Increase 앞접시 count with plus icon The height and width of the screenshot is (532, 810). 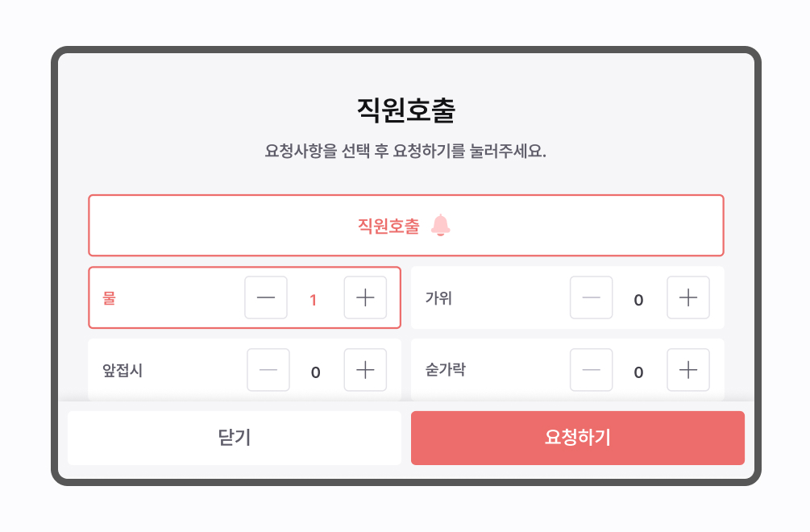click(365, 370)
